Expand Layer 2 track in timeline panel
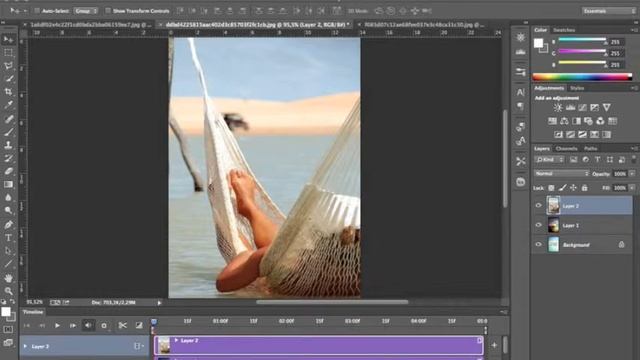The image size is (640, 360). pyautogui.click(x=25, y=346)
